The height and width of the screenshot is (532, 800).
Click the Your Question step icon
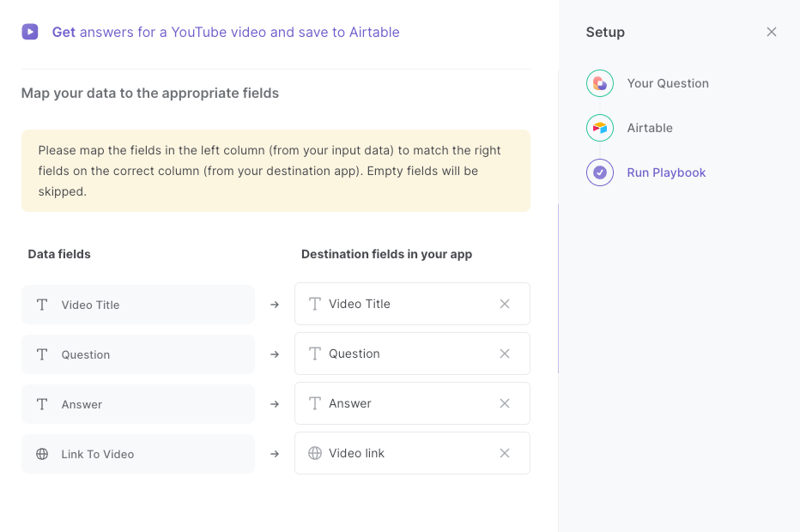(x=599, y=83)
